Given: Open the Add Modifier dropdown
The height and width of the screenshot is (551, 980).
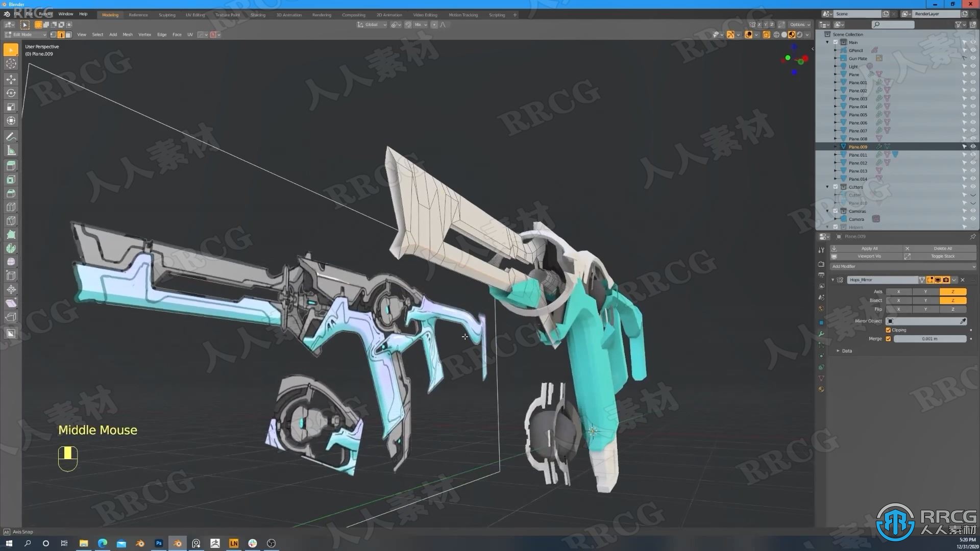Looking at the screenshot, I should coord(903,266).
